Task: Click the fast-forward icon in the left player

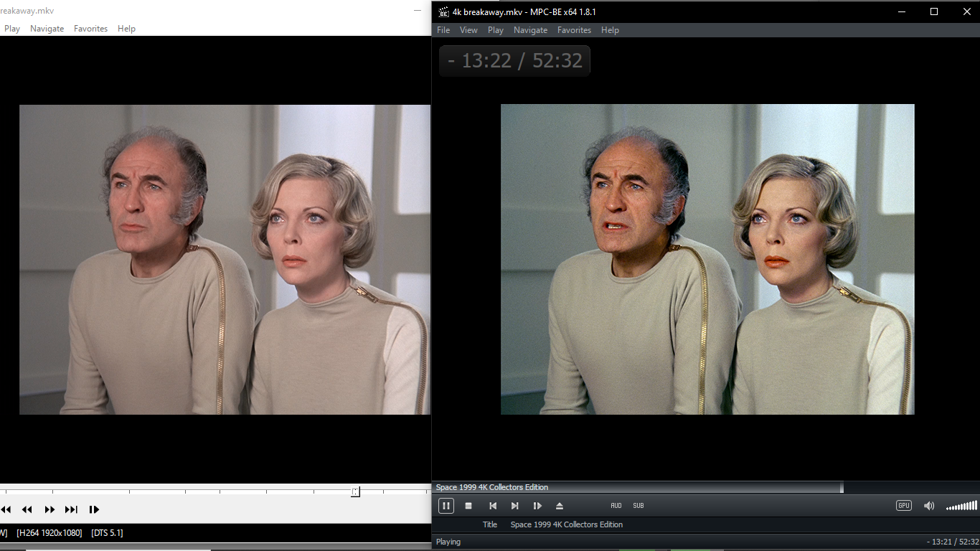Action: (50, 509)
